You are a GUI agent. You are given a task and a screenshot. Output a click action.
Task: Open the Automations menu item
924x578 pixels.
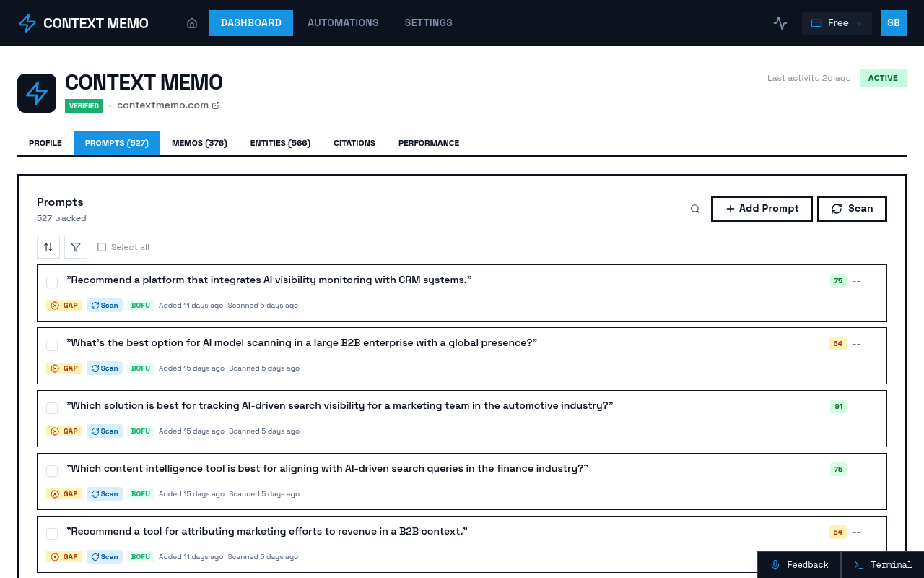click(343, 22)
